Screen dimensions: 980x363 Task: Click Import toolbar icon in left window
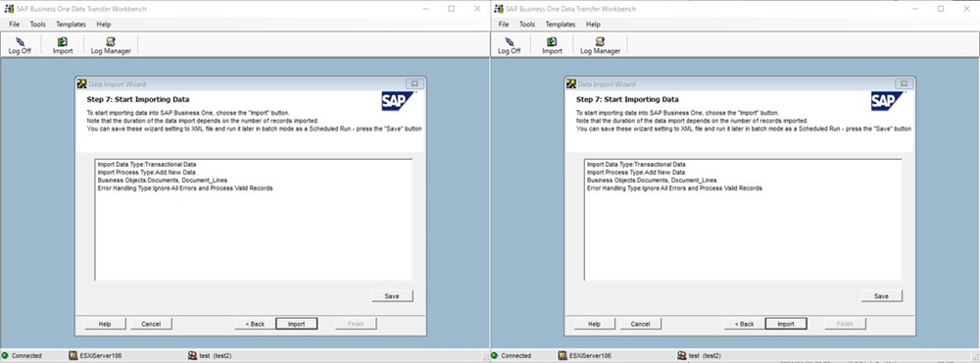pyautogui.click(x=63, y=41)
